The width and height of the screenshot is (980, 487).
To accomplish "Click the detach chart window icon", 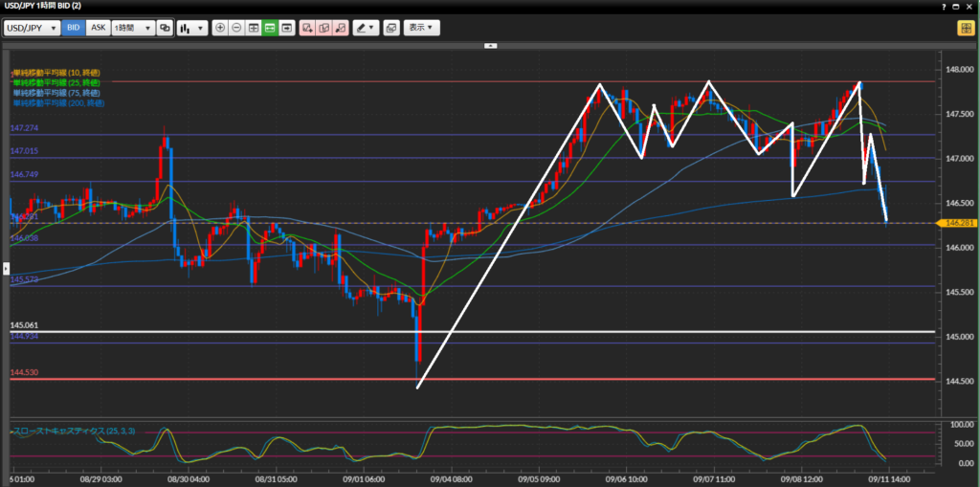I will point(390,28).
